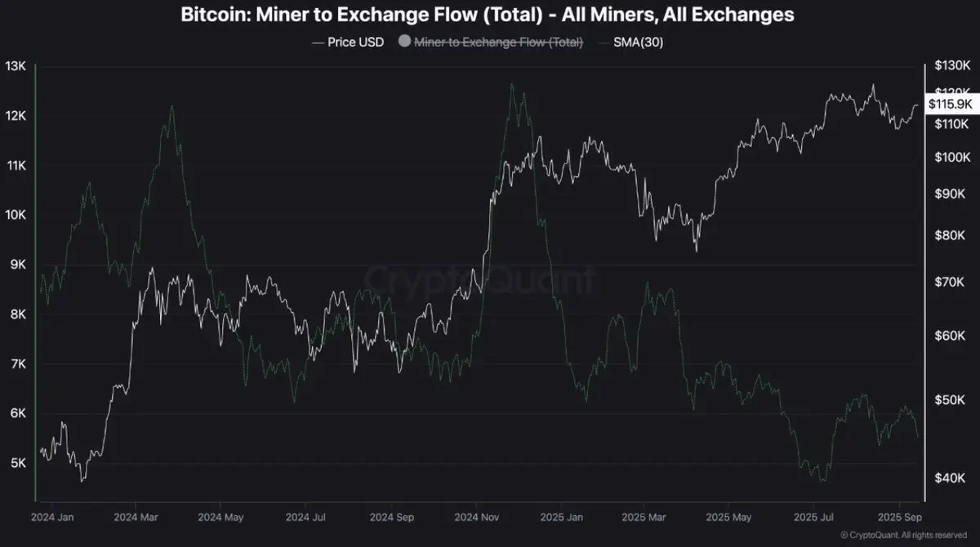Image resolution: width=980 pixels, height=547 pixels.
Task: Click the $115.9K current price label
Action: (951, 104)
